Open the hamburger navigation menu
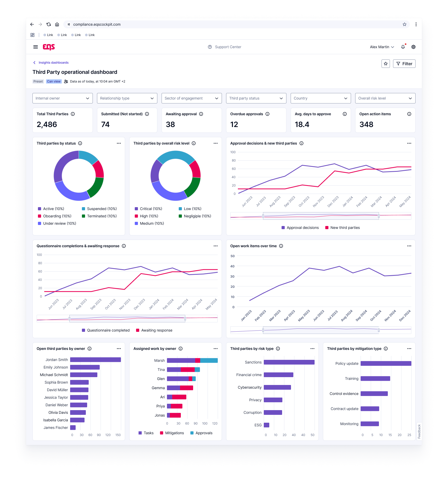The image size is (448, 479). (x=36, y=47)
